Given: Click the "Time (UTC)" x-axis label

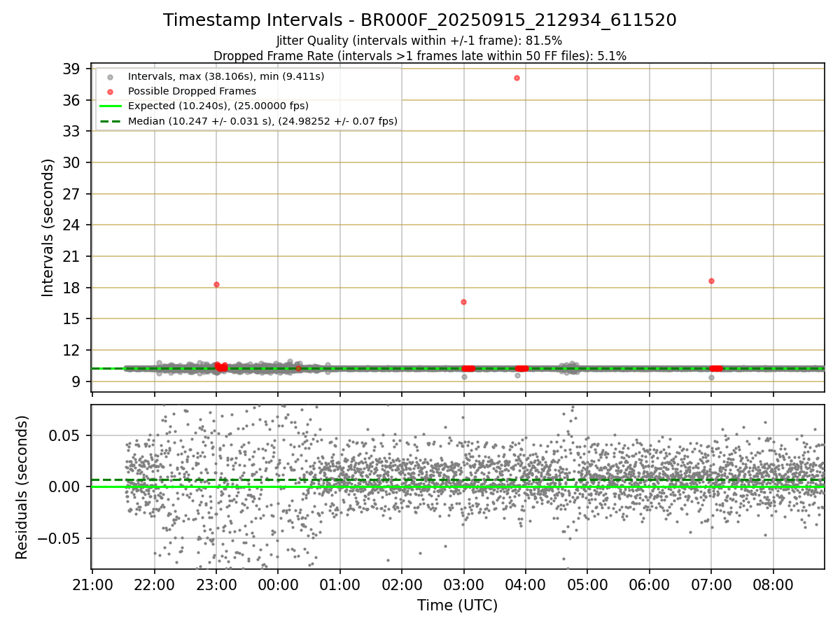Looking at the screenshot, I should pos(458,605).
